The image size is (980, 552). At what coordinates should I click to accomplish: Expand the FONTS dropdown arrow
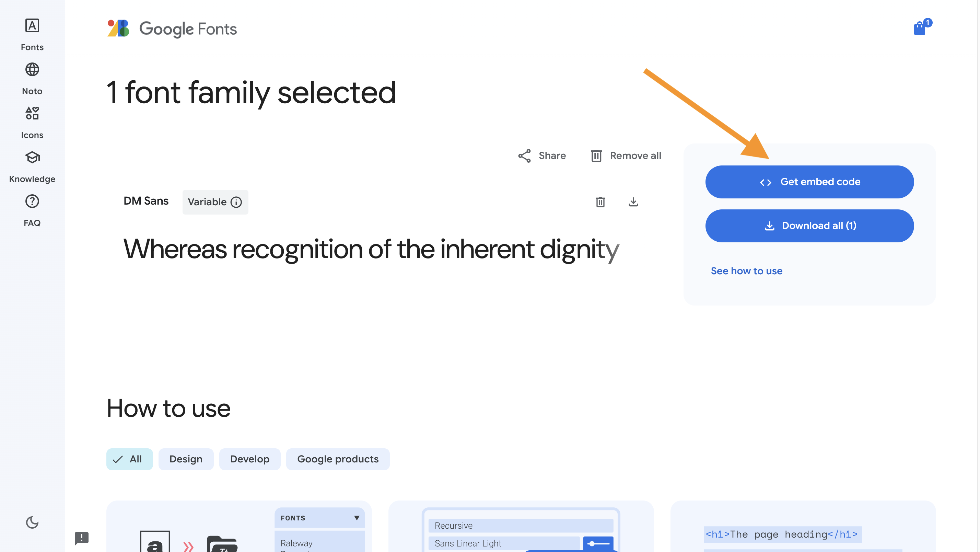click(x=357, y=518)
